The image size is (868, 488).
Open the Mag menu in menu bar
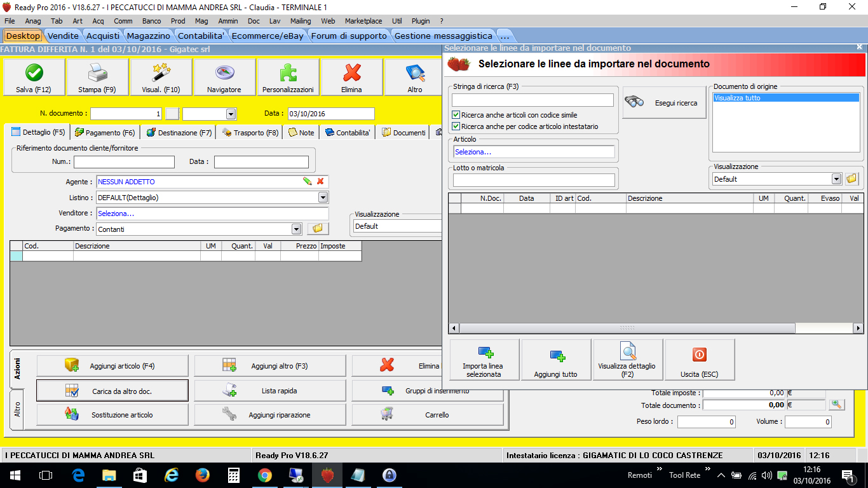tap(201, 21)
